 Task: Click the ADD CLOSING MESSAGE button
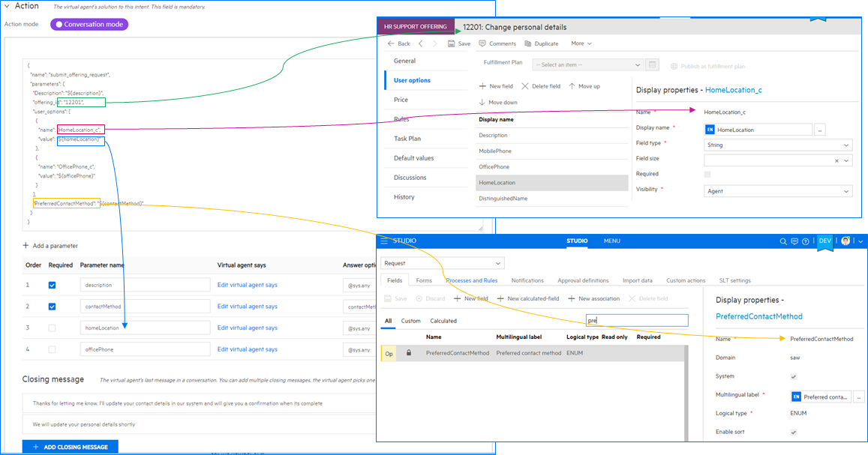coord(70,446)
